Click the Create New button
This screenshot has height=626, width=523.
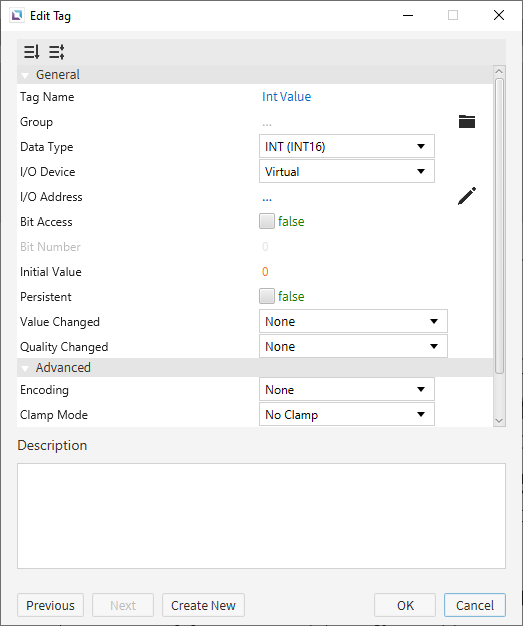(203, 605)
